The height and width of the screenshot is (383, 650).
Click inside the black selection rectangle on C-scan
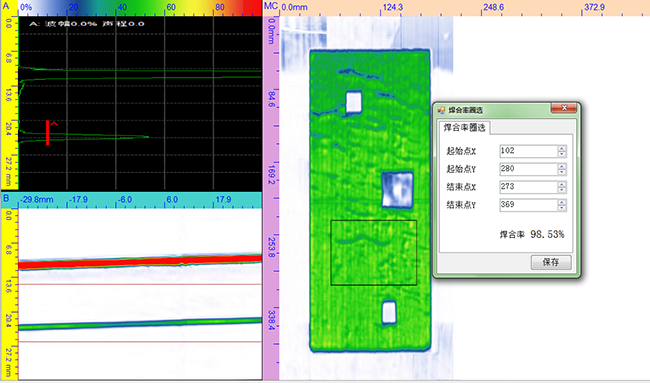coord(374,252)
